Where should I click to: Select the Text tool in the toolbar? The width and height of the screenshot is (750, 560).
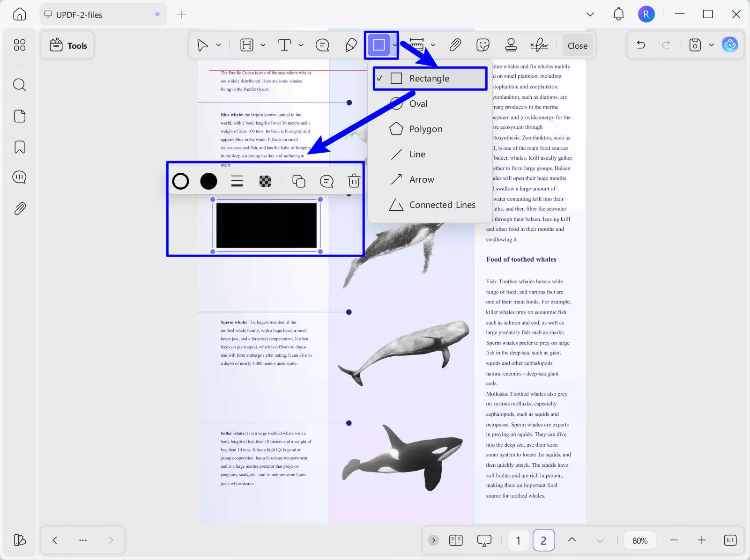(284, 45)
